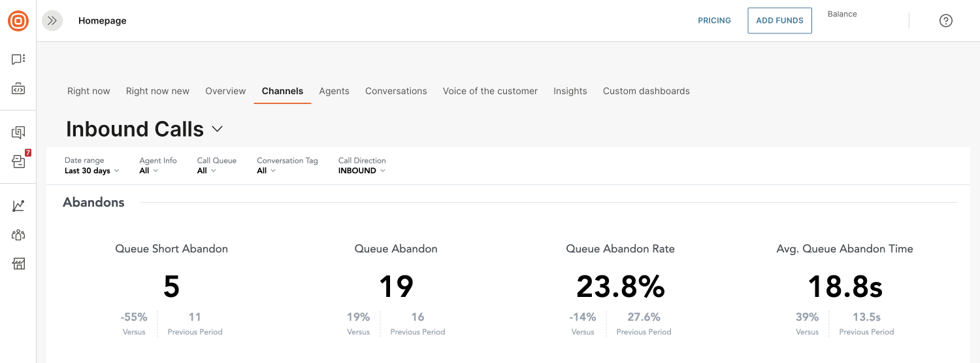980x363 pixels.
Task: Click the orange Talkdesk logo icon
Action: pyautogui.click(x=18, y=21)
